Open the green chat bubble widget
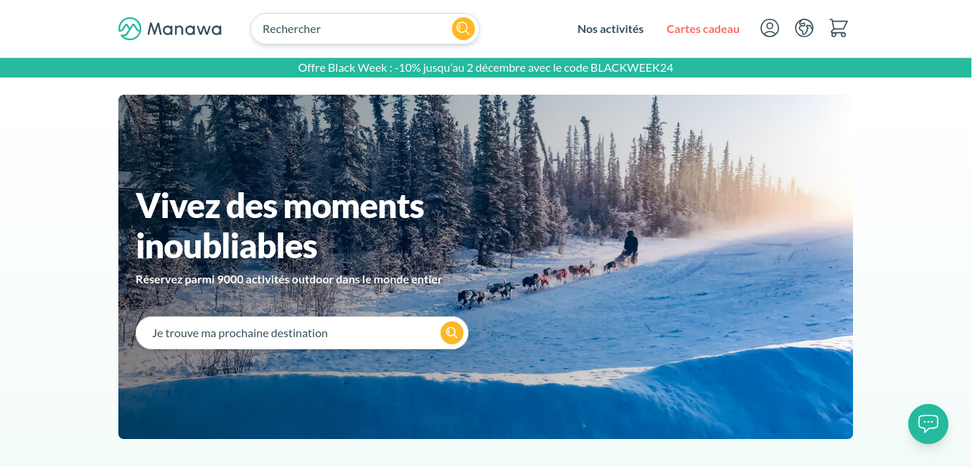The image size is (980, 467). tap(928, 424)
